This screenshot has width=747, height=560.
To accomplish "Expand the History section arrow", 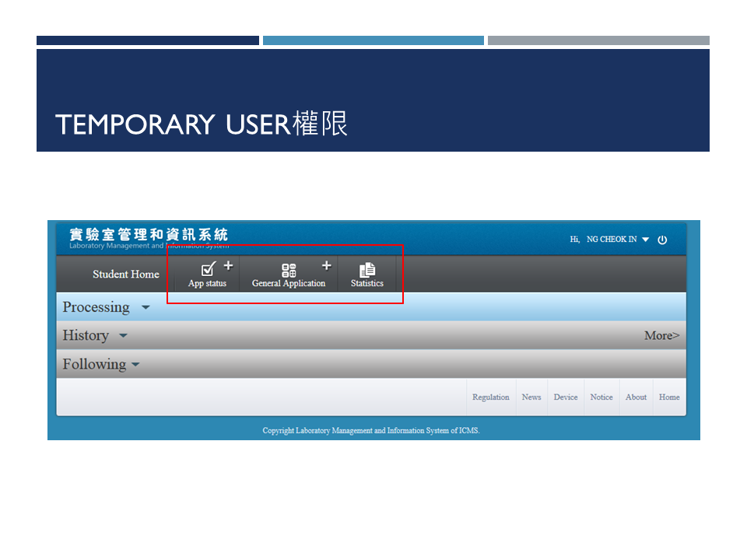I will (124, 336).
